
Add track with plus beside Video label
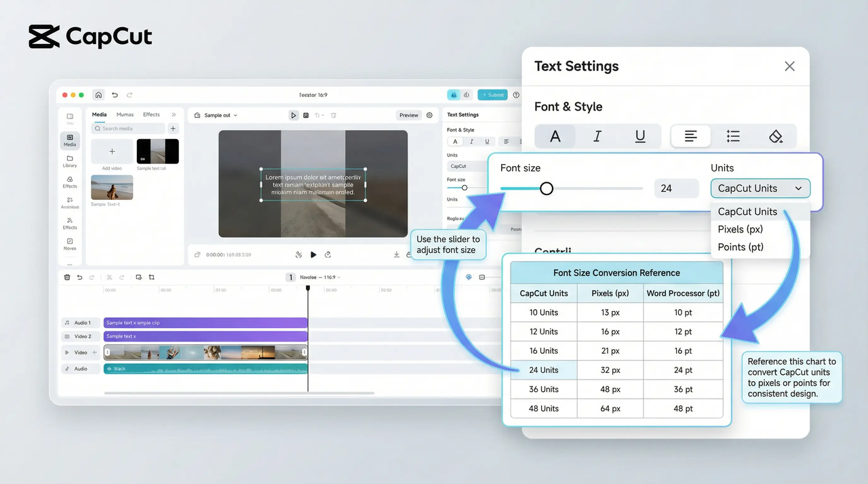(95, 352)
